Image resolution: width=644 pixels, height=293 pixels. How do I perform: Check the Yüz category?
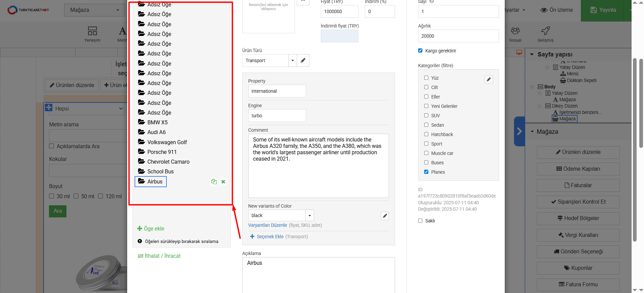coord(426,78)
